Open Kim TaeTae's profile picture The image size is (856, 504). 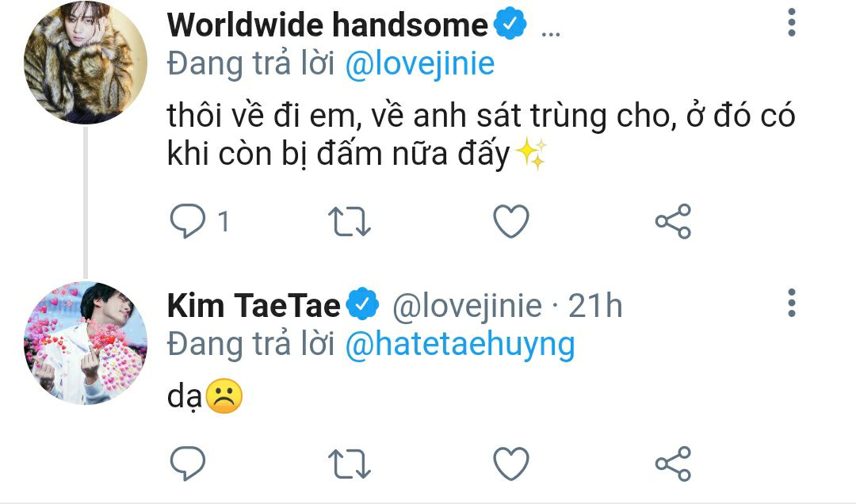click(84, 342)
